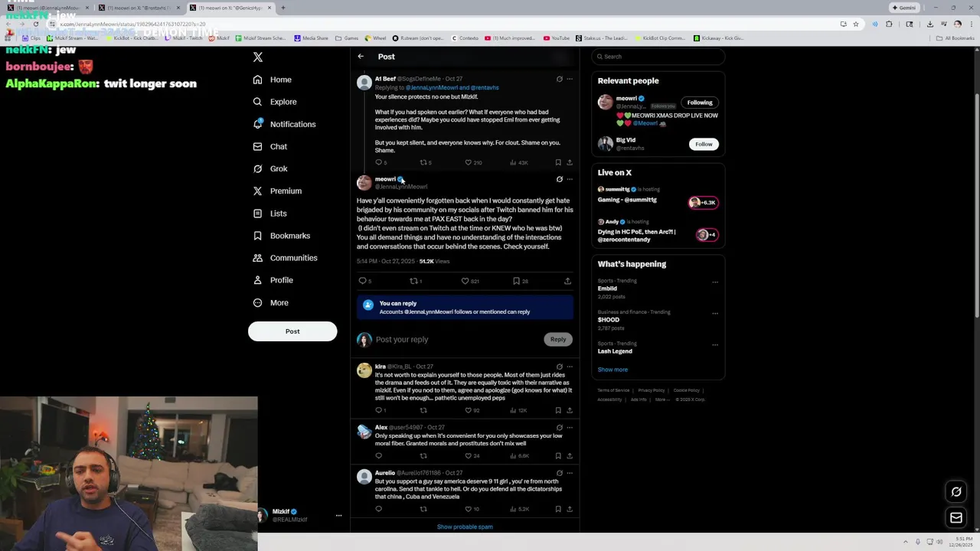Share Aurelio's comment
Screen dimensions: 980x551
point(569,509)
